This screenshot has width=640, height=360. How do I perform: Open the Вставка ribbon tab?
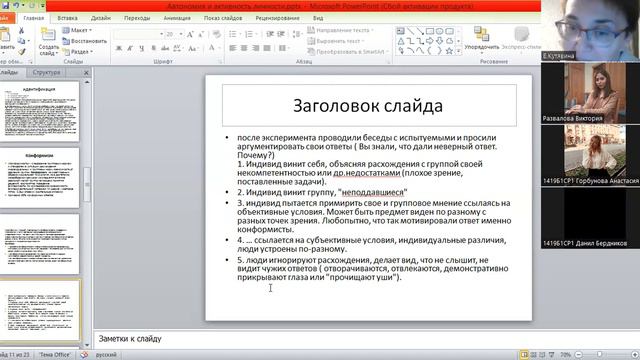(x=67, y=18)
